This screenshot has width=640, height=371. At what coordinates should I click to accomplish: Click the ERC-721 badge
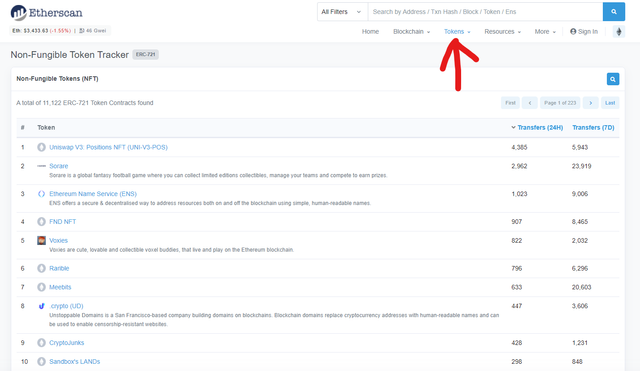click(x=146, y=55)
